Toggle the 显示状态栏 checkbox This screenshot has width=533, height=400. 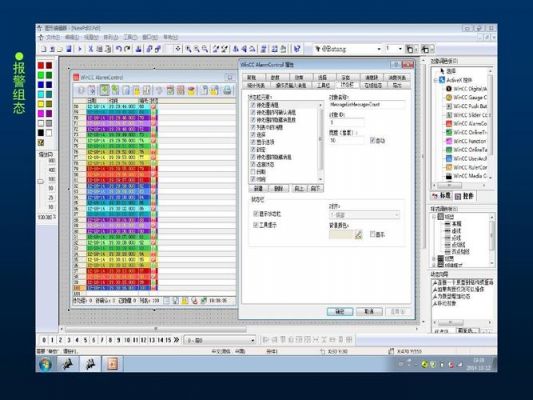pyautogui.click(x=256, y=214)
